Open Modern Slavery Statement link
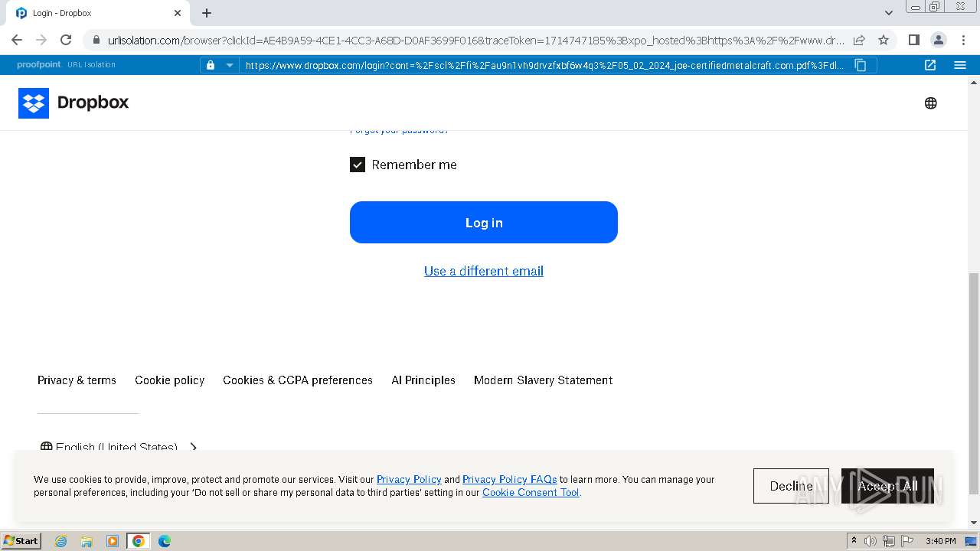Viewport: 980px width, 551px height. pyautogui.click(x=544, y=380)
